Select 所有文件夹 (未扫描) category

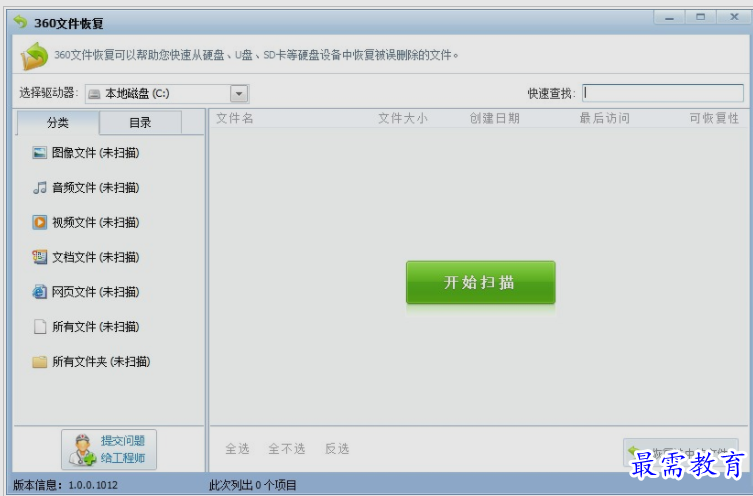[x=91, y=361]
